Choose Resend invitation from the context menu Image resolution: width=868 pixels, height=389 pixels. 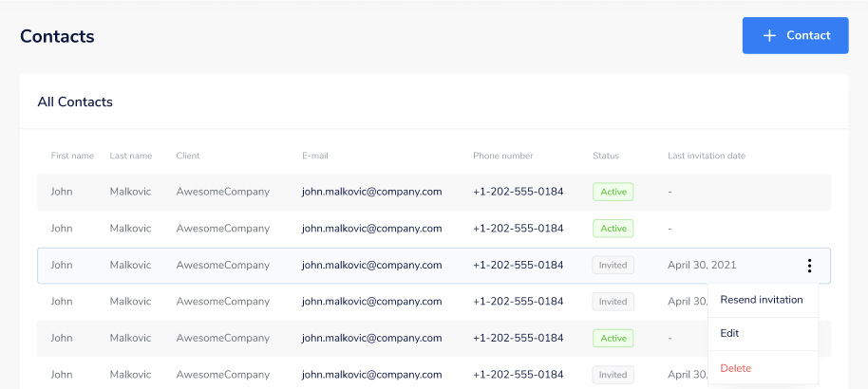(x=763, y=300)
